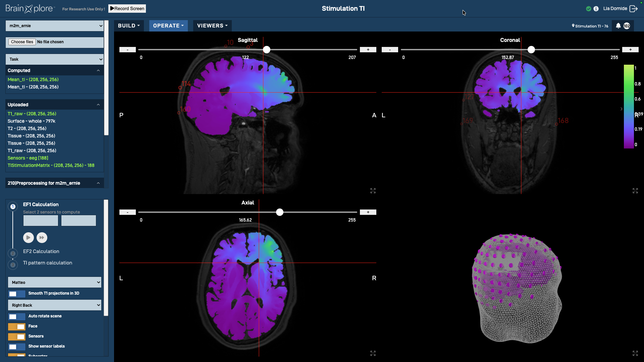The image size is (644, 362).
Task: Expand the 3D head viewer to fullscreen
Action: 635,353
